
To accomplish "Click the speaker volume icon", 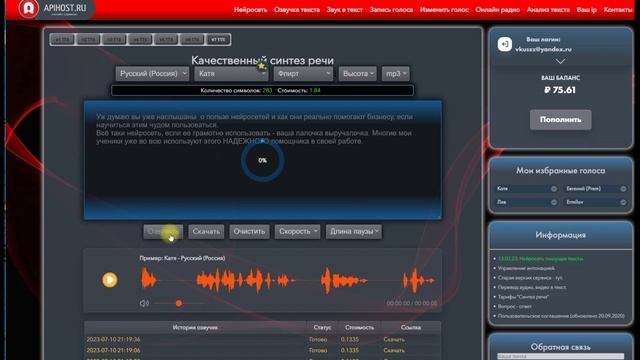I will click(x=144, y=303).
